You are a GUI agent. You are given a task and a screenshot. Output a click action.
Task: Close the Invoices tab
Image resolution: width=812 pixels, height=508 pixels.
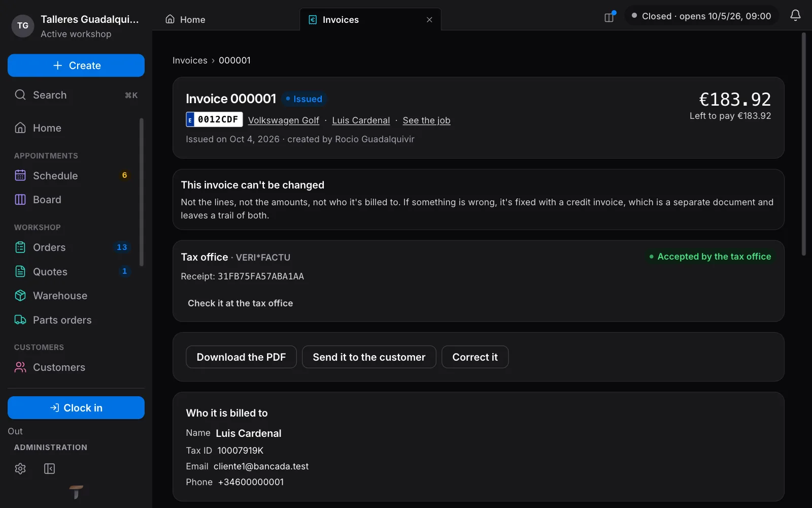429,20
